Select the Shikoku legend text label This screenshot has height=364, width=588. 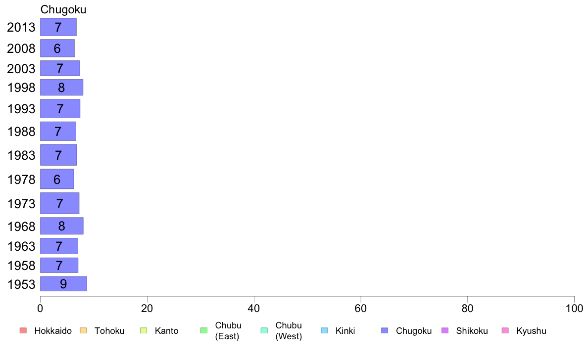point(472,331)
